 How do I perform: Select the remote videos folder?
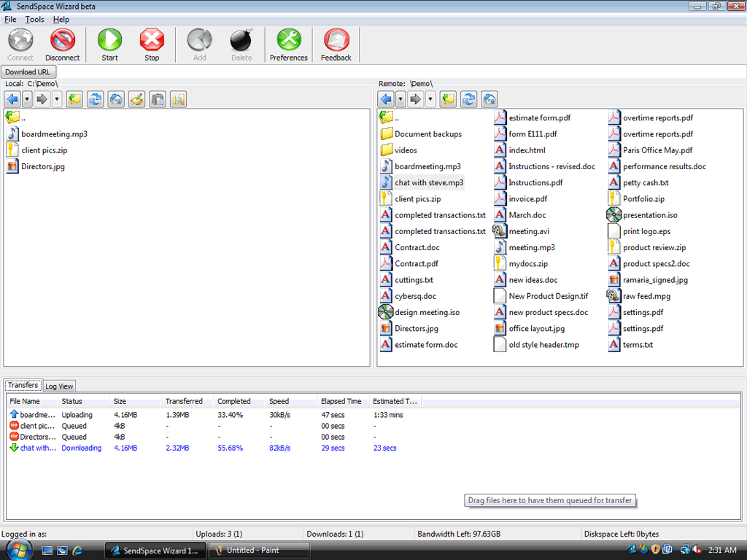(399, 150)
